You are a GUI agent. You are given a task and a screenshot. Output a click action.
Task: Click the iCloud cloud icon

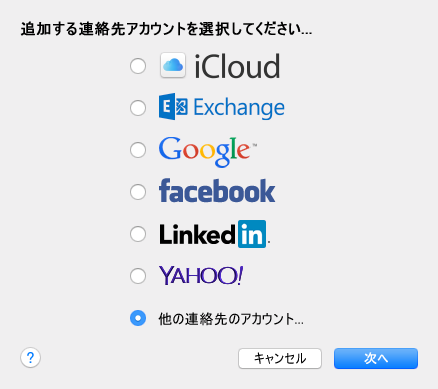point(173,65)
